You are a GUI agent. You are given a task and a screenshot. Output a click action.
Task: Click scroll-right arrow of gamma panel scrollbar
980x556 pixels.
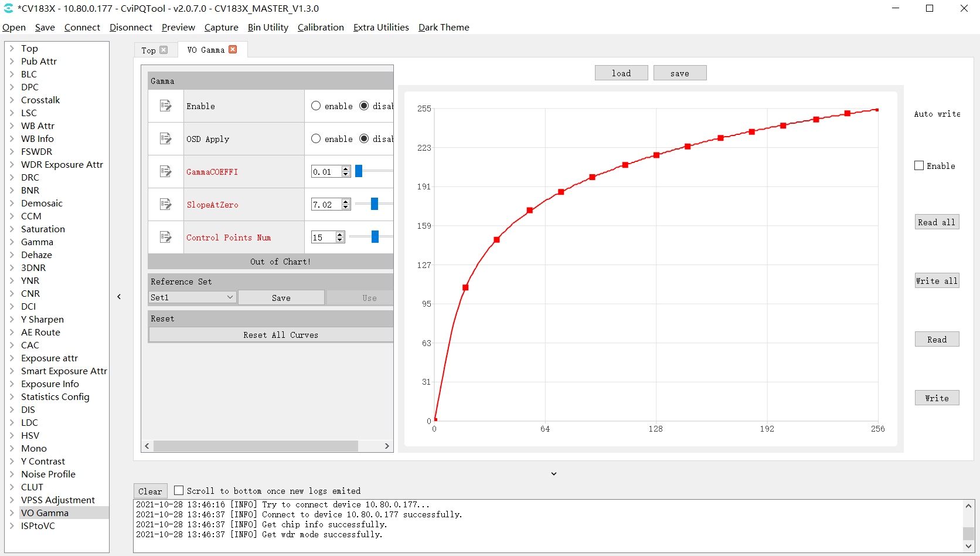pyautogui.click(x=387, y=446)
